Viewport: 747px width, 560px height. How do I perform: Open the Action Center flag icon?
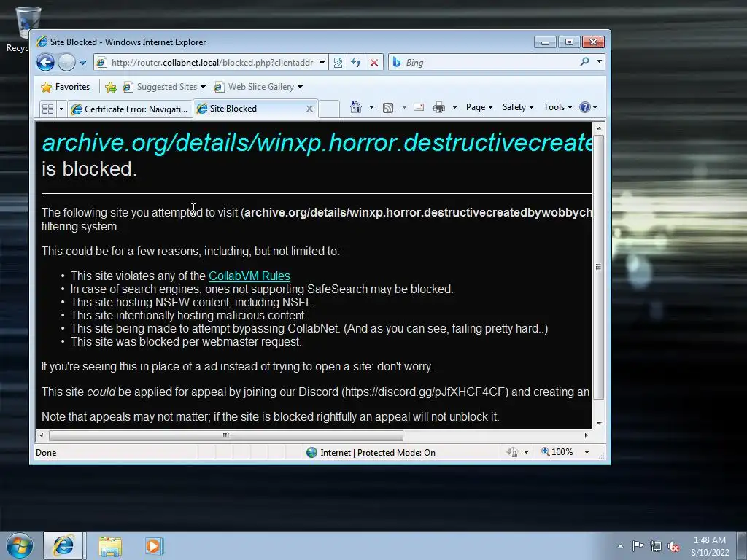point(638,546)
